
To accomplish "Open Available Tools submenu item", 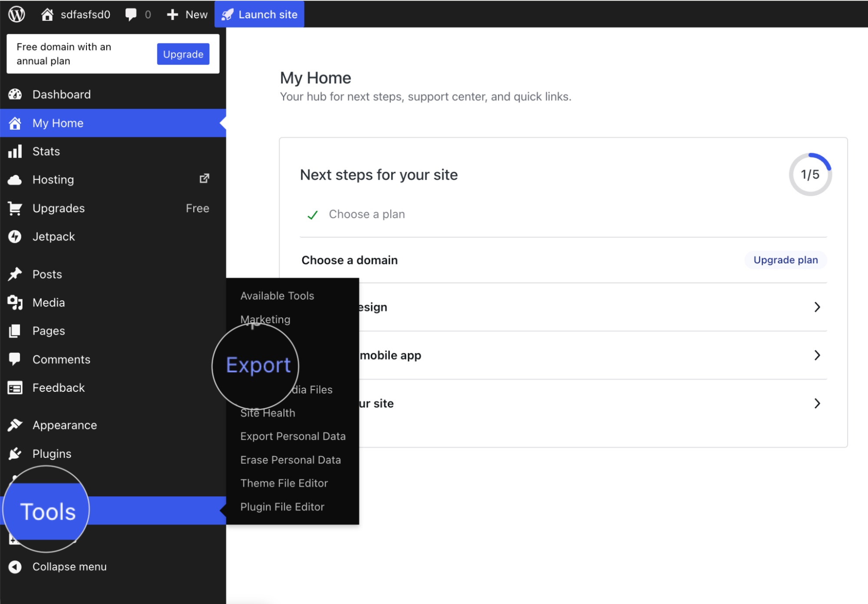I will pyautogui.click(x=277, y=296).
